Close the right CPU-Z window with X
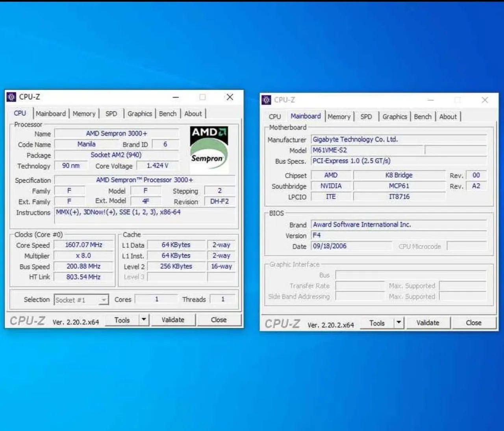This screenshot has width=504, height=431. coord(485,100)
